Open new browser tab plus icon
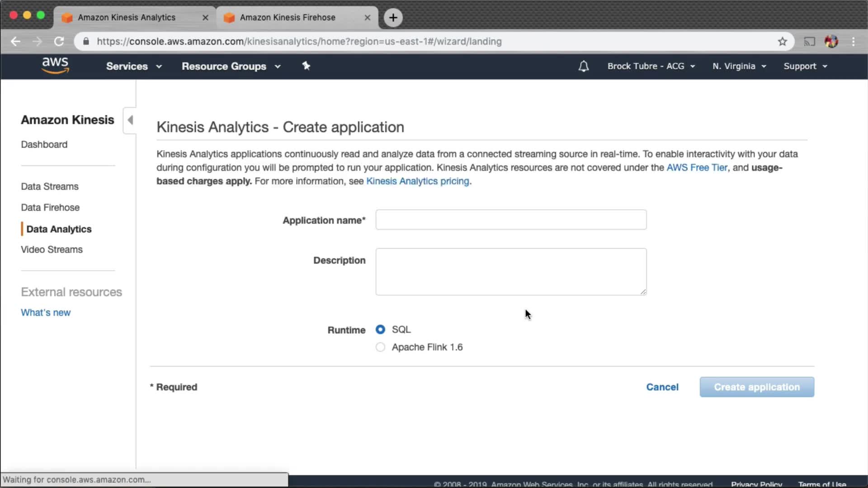 [x=393, y=18]
